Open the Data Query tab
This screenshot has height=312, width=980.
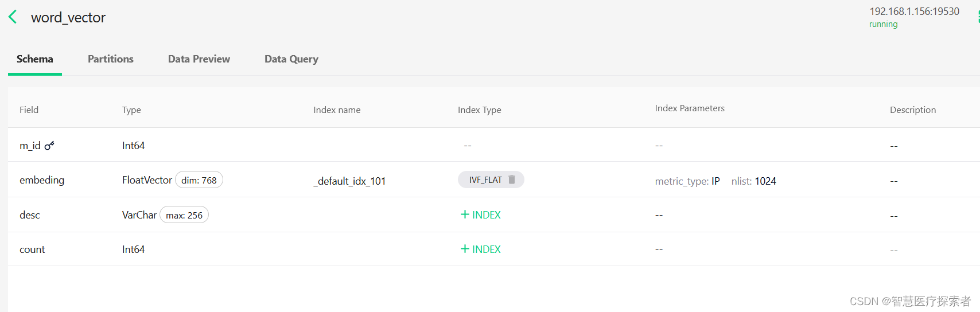291,59
